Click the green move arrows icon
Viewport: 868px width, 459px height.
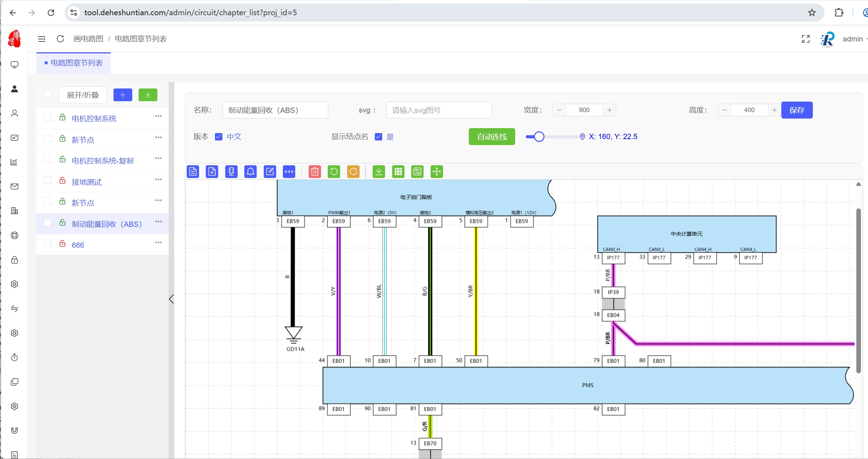point(437,172)
